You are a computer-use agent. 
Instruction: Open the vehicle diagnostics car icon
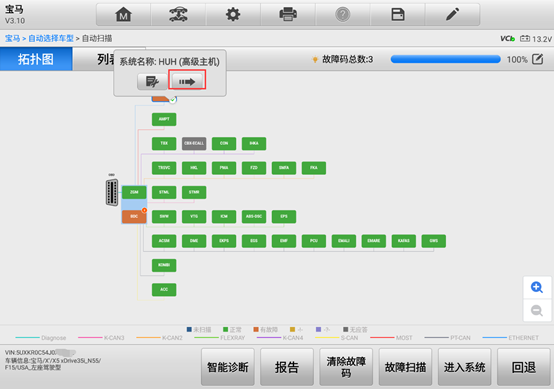click(178, 14)
